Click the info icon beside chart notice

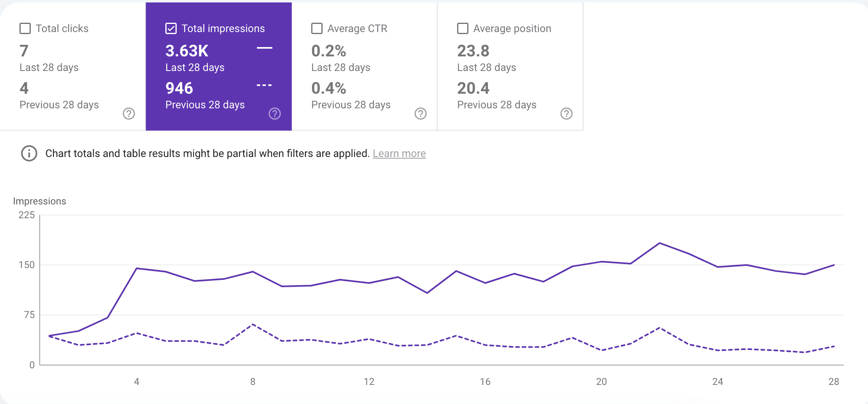[29, 154]
